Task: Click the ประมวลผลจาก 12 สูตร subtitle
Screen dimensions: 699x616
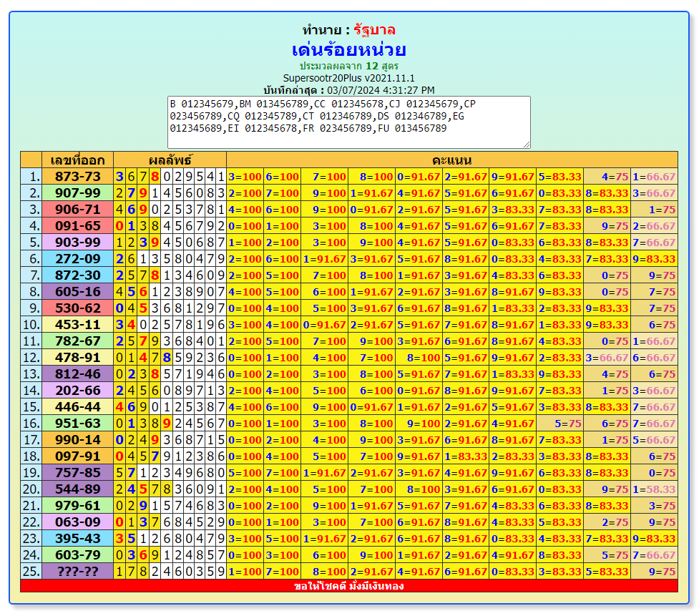Action: point(348,66)
